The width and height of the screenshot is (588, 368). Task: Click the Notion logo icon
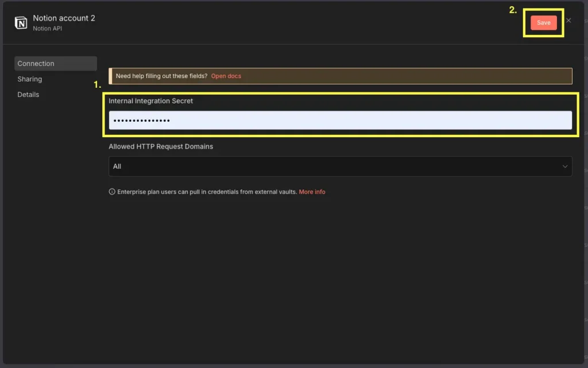(21, 23)
